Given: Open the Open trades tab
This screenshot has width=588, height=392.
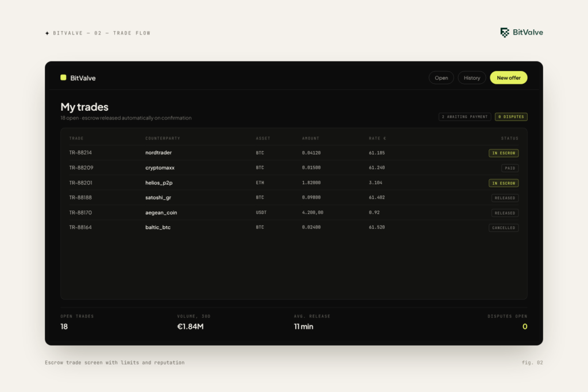Looking at the screenshot, I should click(442, 77).
